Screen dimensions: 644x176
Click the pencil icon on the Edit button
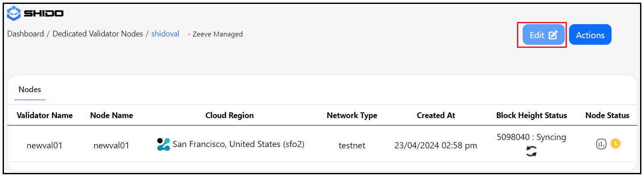click(553, 35)
